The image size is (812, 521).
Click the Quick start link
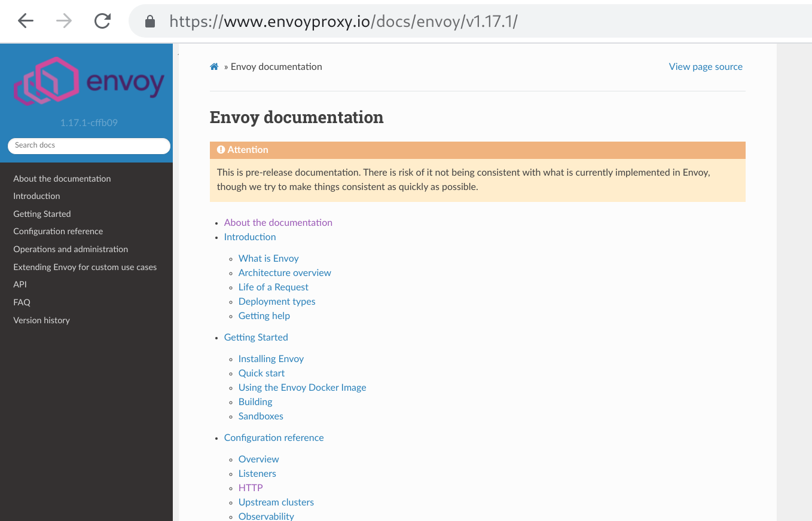(261, 373)
